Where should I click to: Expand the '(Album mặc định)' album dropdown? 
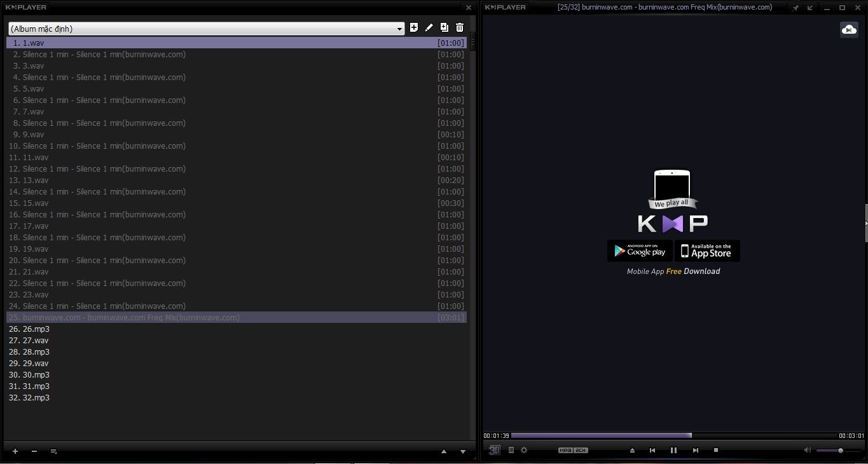click(399, 29)
